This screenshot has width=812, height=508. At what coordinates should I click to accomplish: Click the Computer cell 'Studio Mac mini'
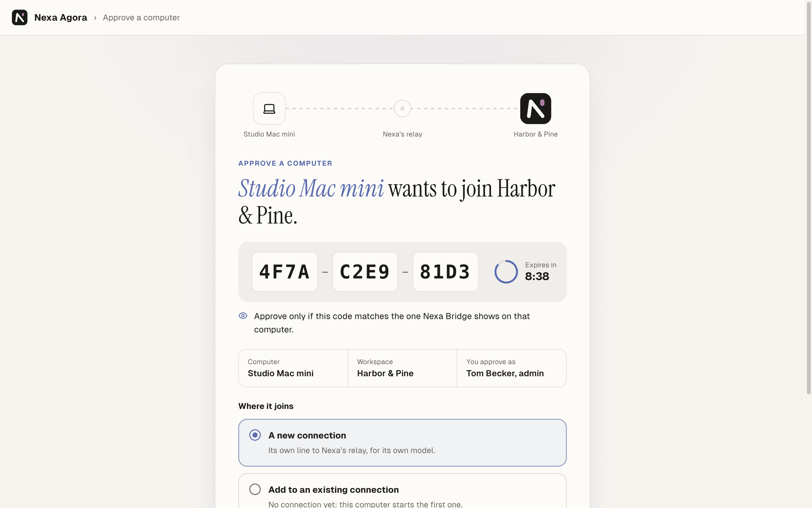pyautogui.click(x=293, y=368)
